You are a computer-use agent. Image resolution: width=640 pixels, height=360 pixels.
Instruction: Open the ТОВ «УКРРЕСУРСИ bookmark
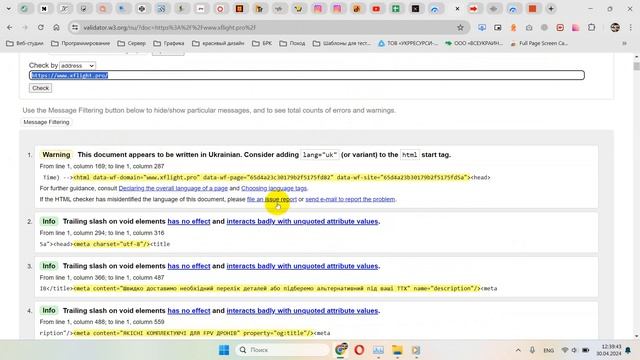click(x=408, y=43)
